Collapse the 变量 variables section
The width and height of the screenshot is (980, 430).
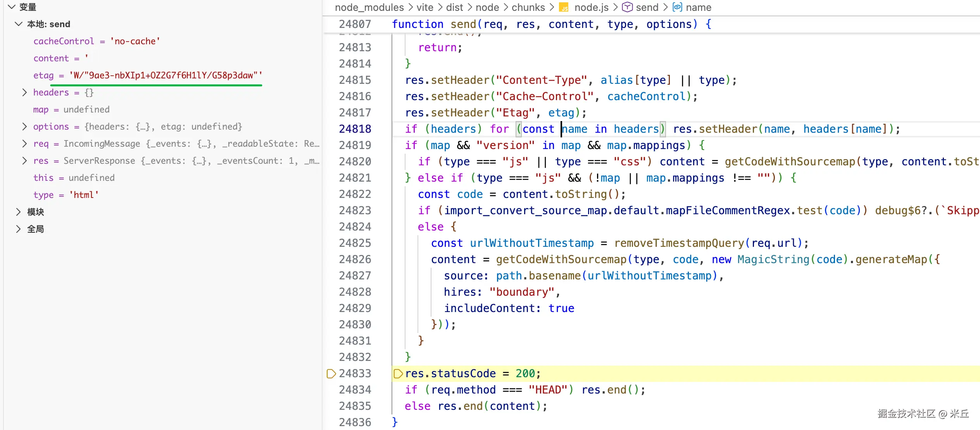(12, 7)
